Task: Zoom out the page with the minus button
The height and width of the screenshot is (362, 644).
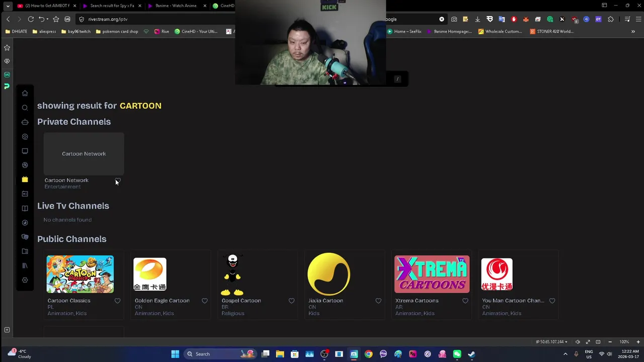Action: click(x=610, y=342)
